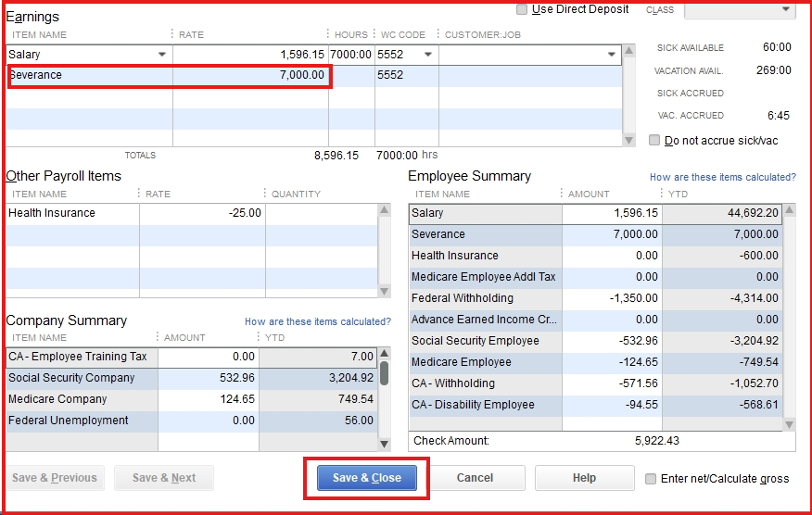Open WC Code dropdown on Salary row

point(427,55)
